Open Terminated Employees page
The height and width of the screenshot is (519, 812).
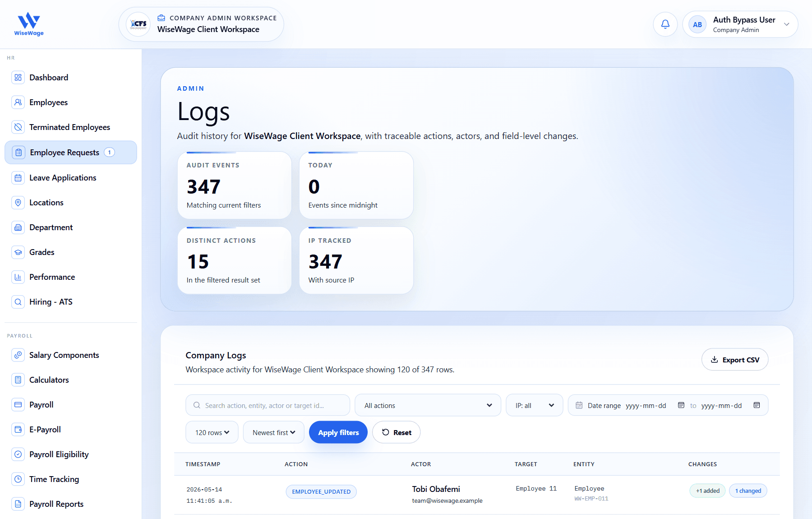coord(71,127)
